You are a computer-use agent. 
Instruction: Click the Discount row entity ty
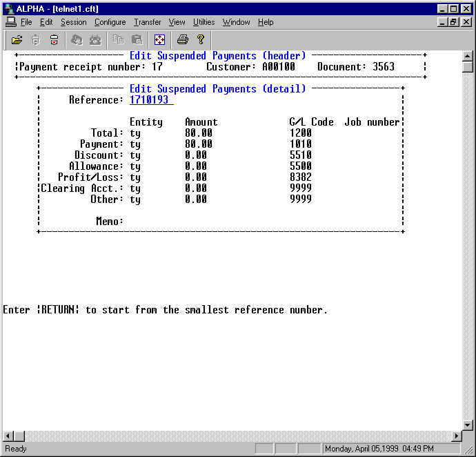click(135, 155)
